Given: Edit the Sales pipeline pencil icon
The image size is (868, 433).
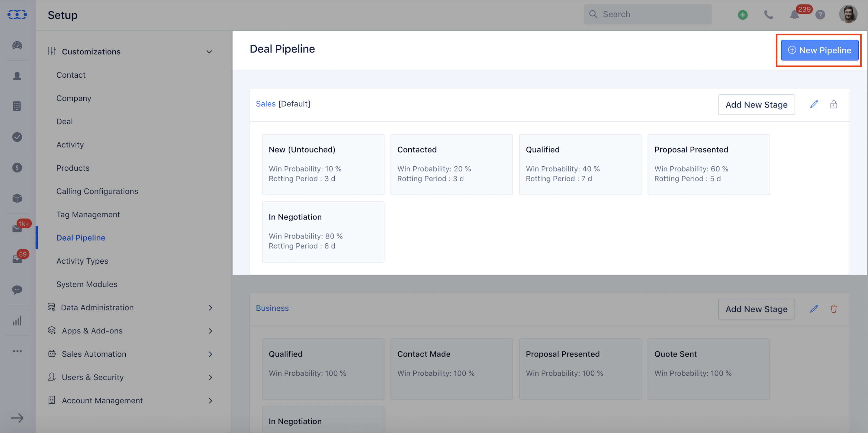Looking at the screenshot, I should (814, 104).
